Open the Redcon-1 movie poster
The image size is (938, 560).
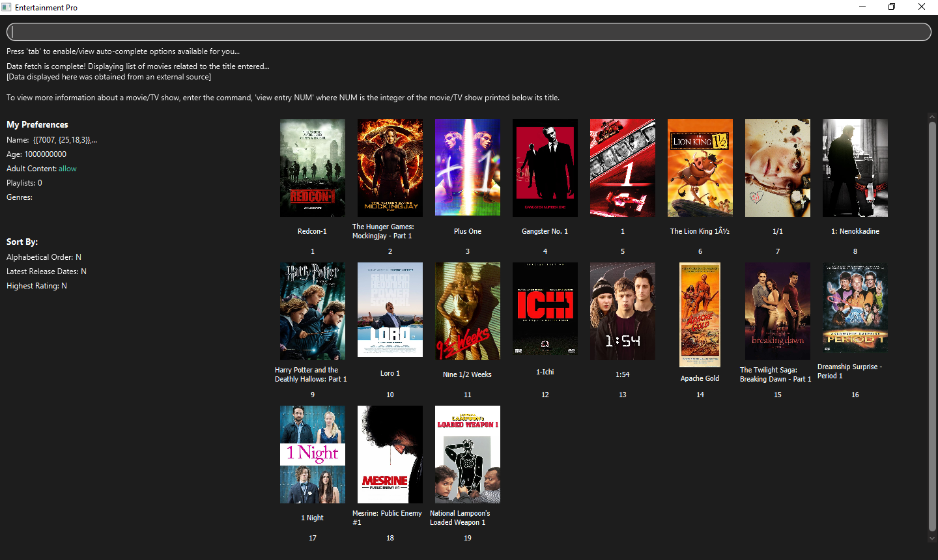tap(313, 168)
